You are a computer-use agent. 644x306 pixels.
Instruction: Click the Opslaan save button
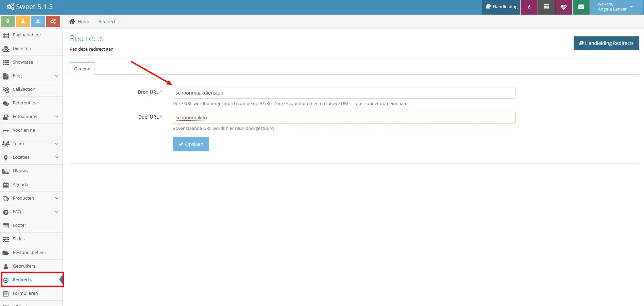pyautogui.click(x=191, y=144)
